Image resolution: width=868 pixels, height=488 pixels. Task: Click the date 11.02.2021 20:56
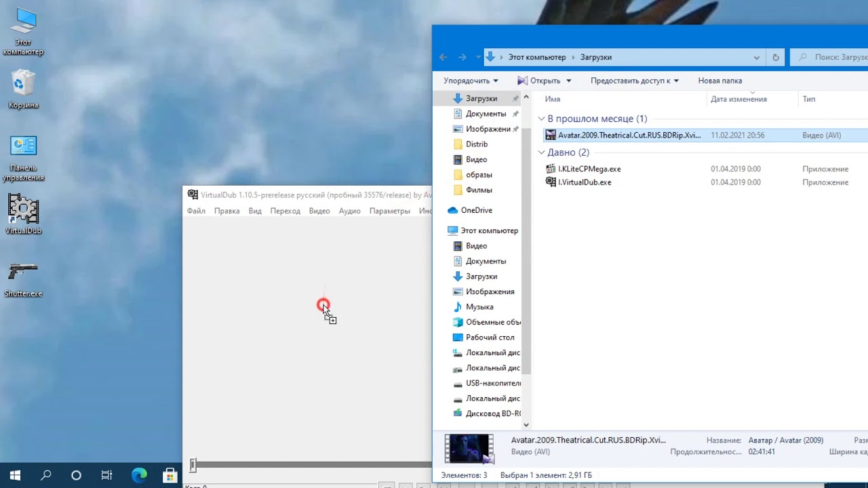click(737, 136)
